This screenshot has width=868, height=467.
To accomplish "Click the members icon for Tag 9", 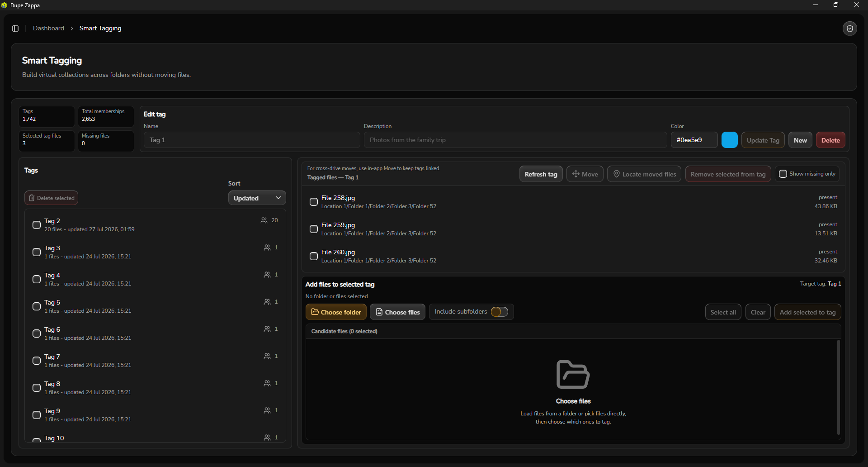I will tap(267, 410).
